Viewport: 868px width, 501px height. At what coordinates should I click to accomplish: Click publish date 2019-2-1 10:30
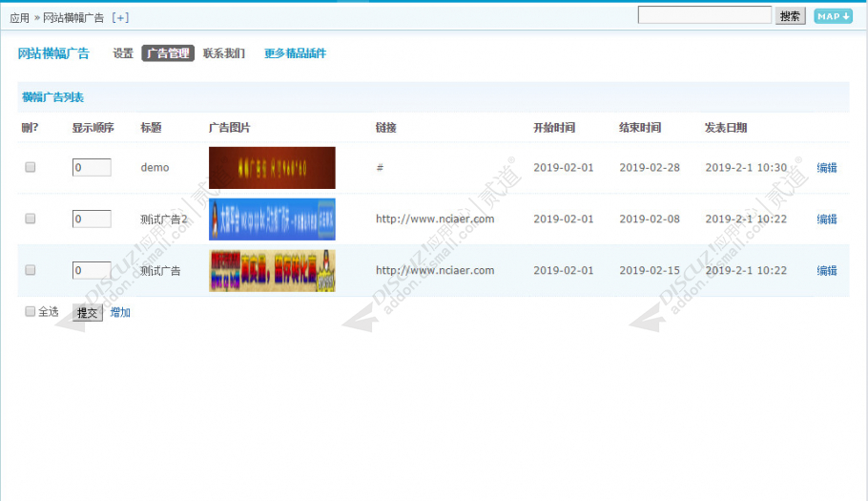[746, 167]
